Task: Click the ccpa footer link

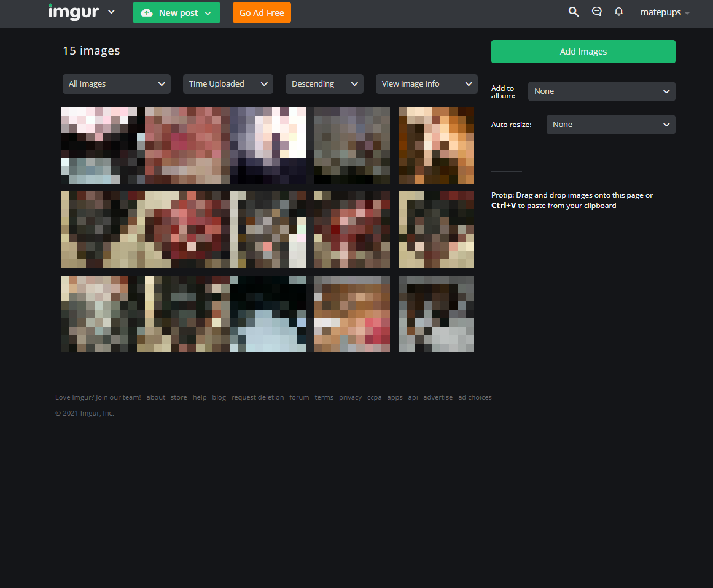Action: [374, 397]
